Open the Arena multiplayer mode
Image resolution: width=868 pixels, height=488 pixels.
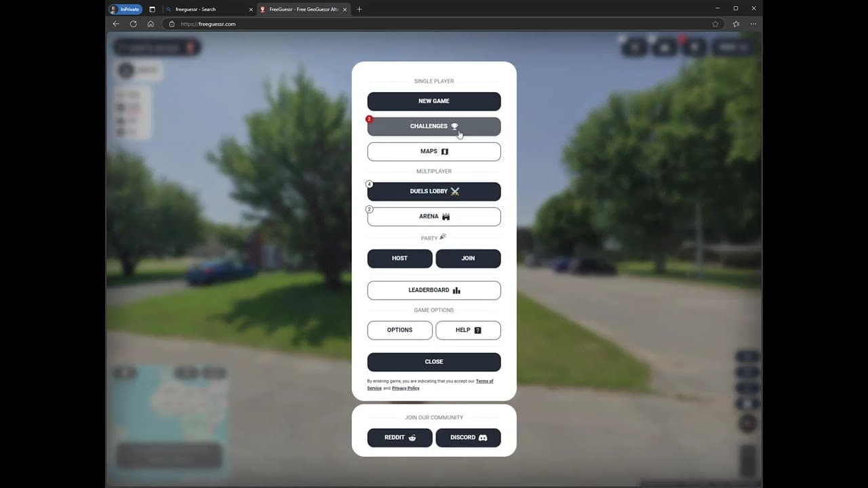434,216
